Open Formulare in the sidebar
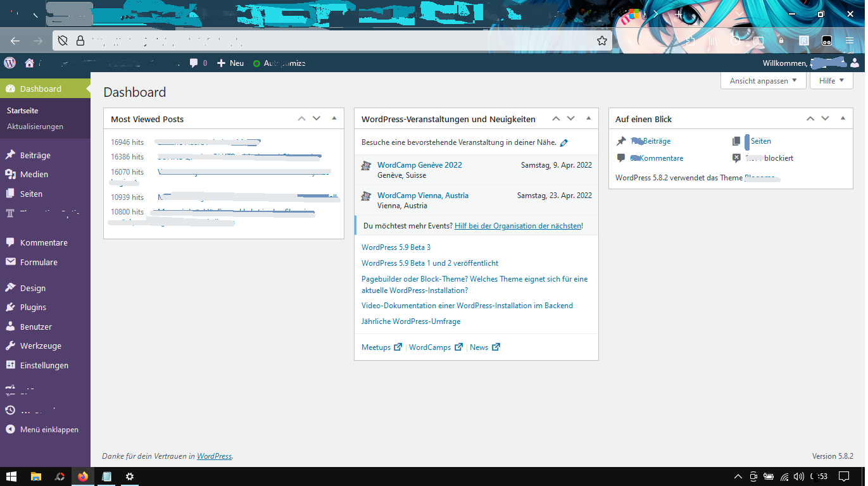868x486 pixels. 45,262
